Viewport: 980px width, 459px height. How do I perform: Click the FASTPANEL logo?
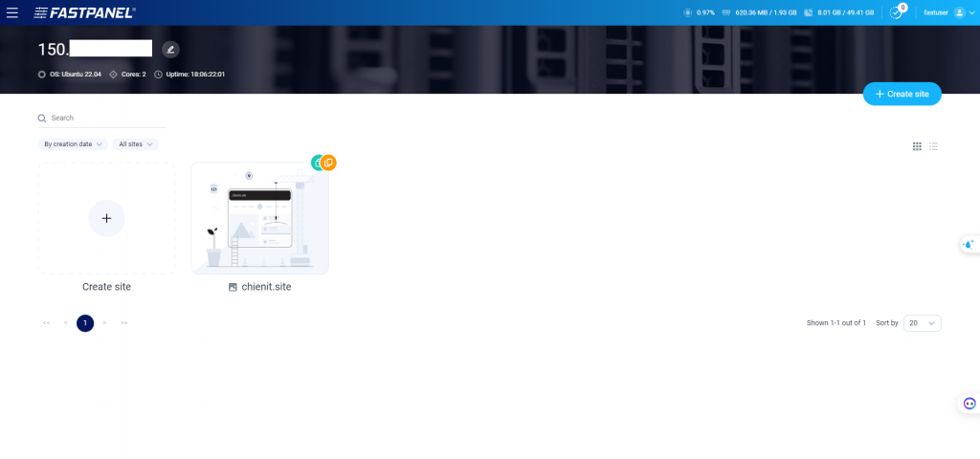pyautogui.click(x=84, y=12)
